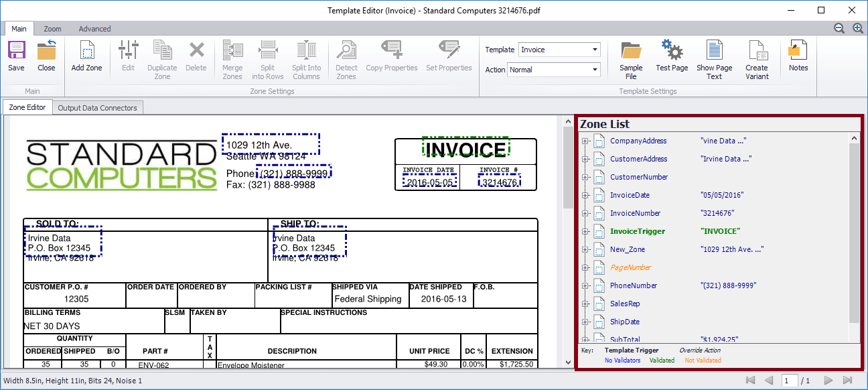Click "3214676" value in Zone List
This screenshot has width=868, height=390.
pos(717,213)
